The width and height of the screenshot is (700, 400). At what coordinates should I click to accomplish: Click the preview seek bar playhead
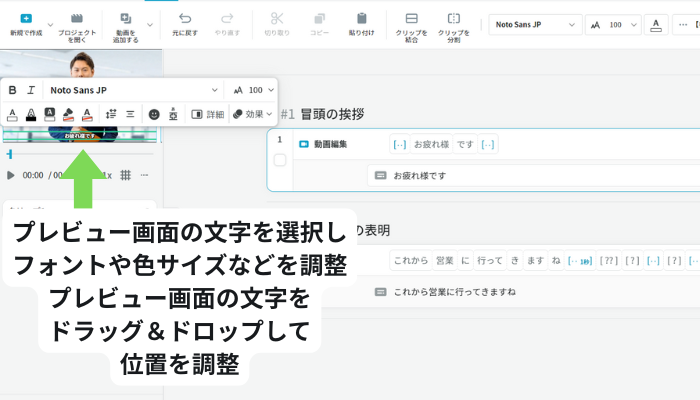pos(9,154)
